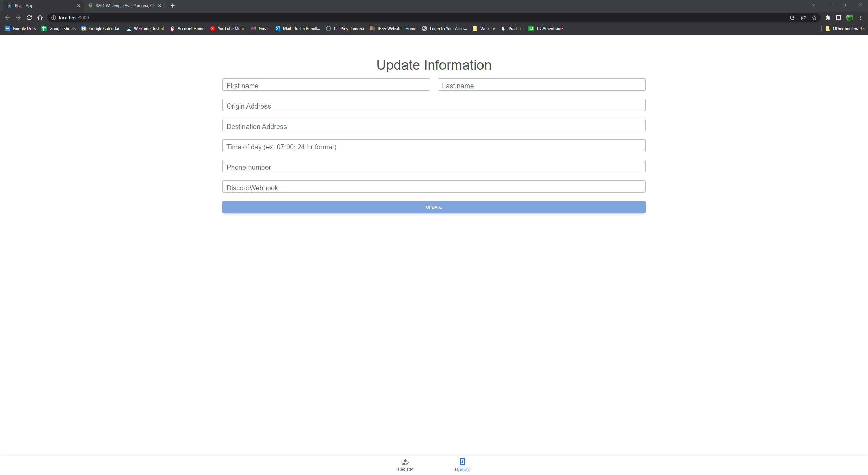This screenshot has width=868, height=475.
Task: Expand the Other bookmarks folder
Action: 845,28
